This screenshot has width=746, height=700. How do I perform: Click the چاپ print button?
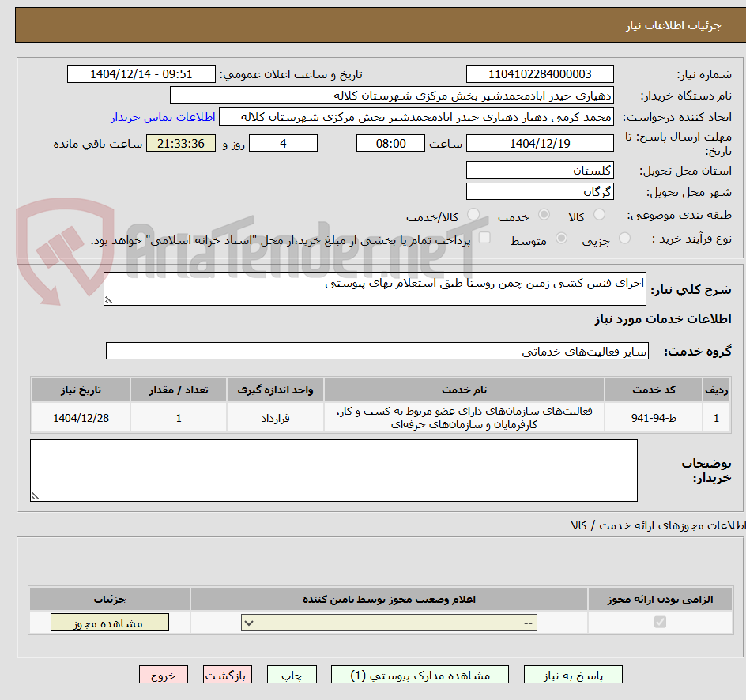(x=292, y=676)
